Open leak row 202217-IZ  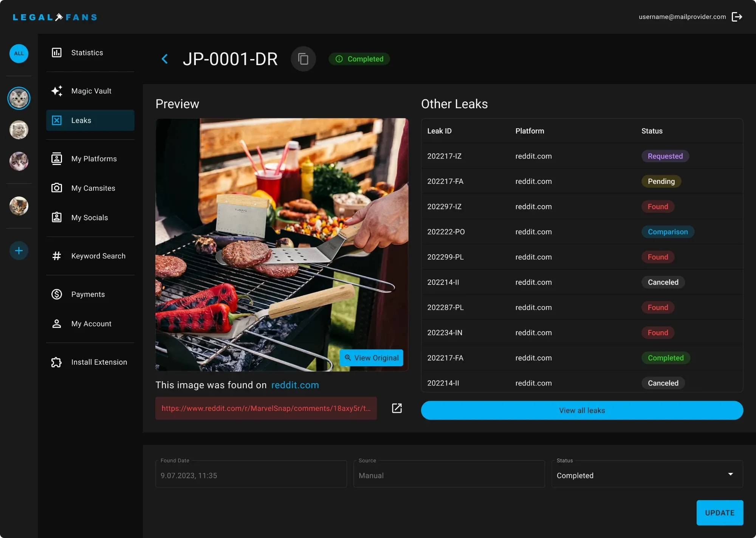pos(582,156)
